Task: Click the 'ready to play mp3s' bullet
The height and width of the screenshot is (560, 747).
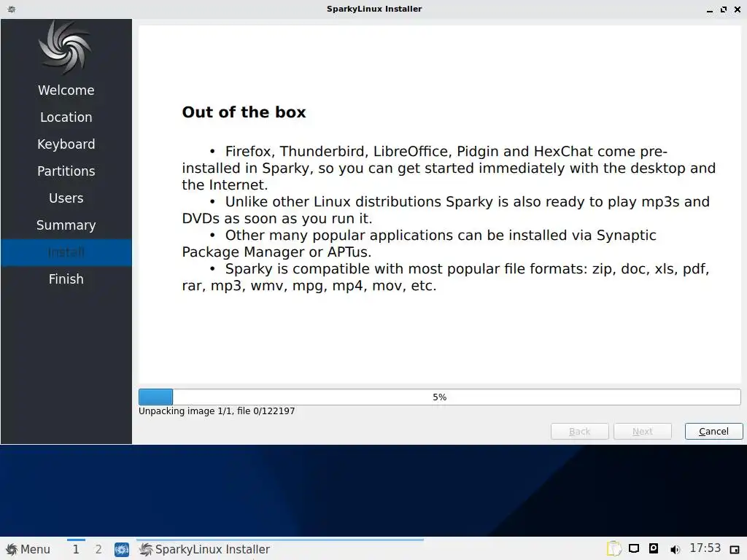Action: pyautogui.click(x=446, y=210)
